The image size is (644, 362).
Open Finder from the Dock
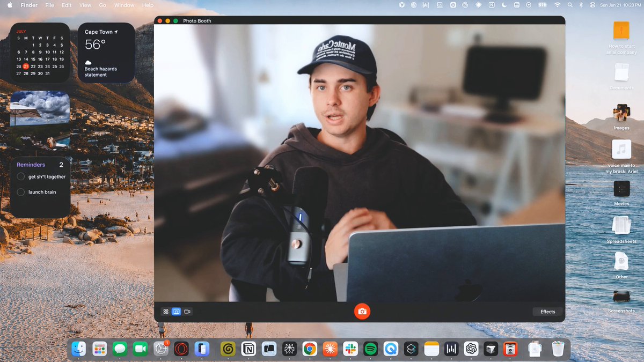[x=79, y=349]
